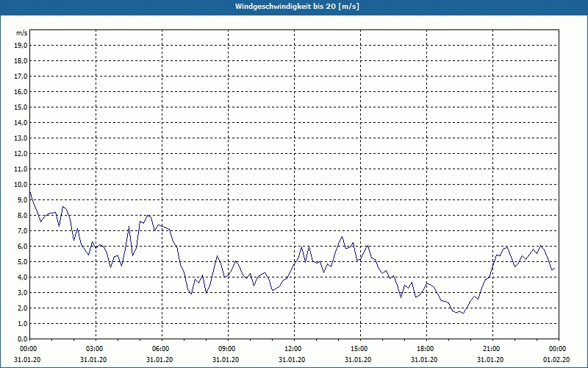Click the '3,0' y-axis label
The image size is (588, 368).
click(x=23, y=292)
